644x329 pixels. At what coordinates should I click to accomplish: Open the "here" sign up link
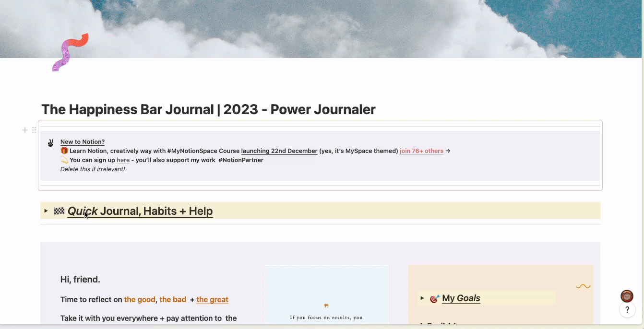[123, 160]
